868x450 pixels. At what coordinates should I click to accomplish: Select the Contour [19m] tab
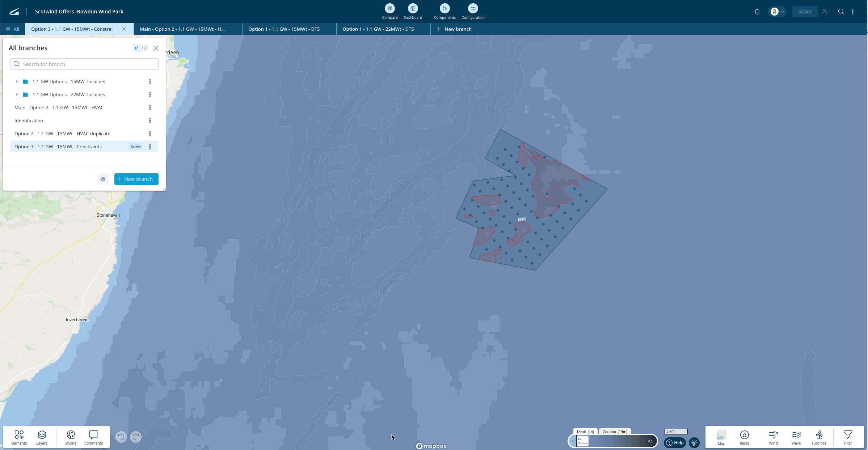coord(615,432)
